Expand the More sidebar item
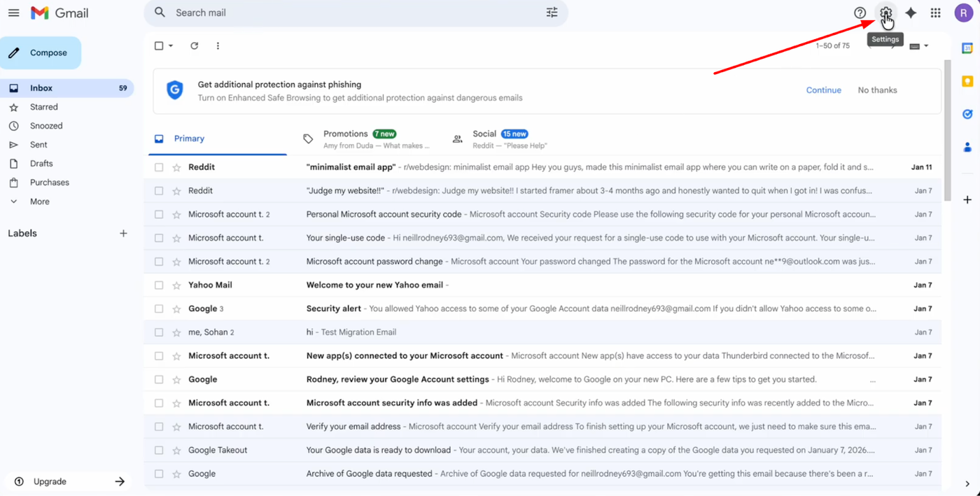The height and width of the screenshot is (496, 980). pyautogui.click(x=39, y=201)
